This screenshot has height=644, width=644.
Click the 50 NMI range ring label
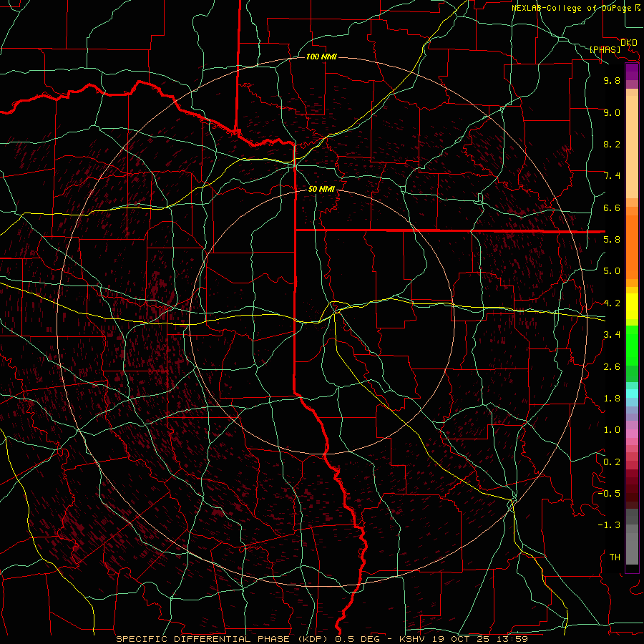click(x=321, y=189)
